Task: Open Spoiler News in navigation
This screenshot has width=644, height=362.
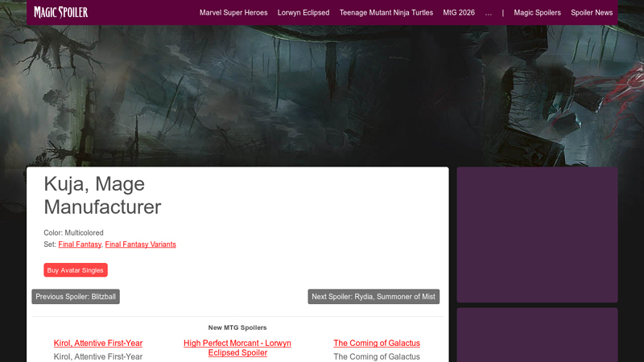Action: click(x=592, y=13)
